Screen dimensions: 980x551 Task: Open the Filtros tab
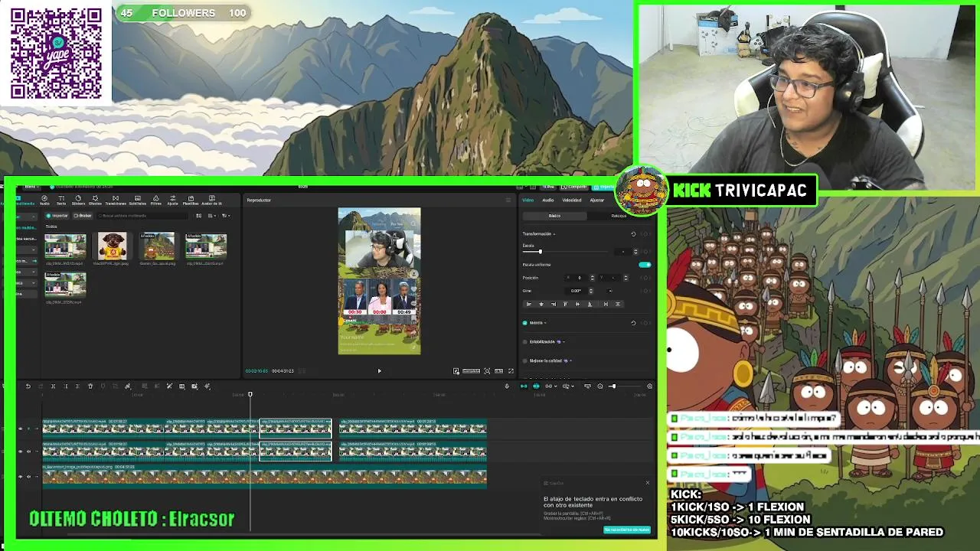pos(155,200)
